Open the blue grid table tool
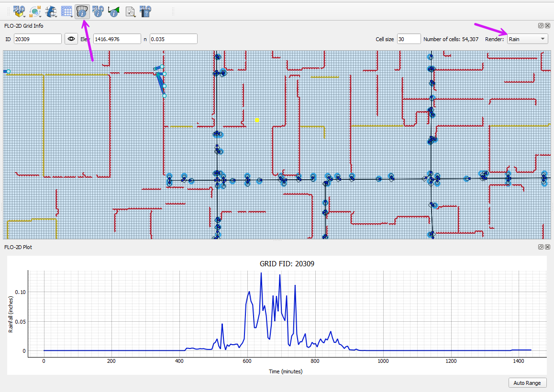This screenshot has height=392, width=554. tap(66, 11)
